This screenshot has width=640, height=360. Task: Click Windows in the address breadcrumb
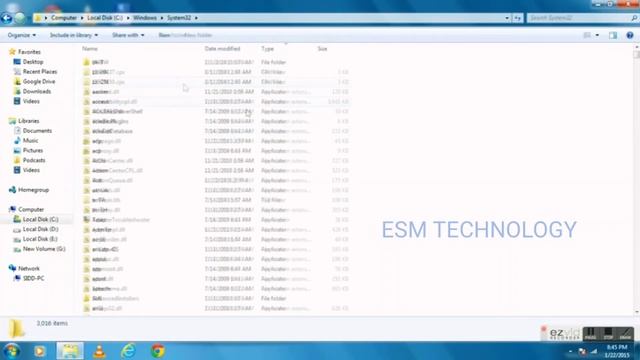pyautogui.click(x=145, y=18)
